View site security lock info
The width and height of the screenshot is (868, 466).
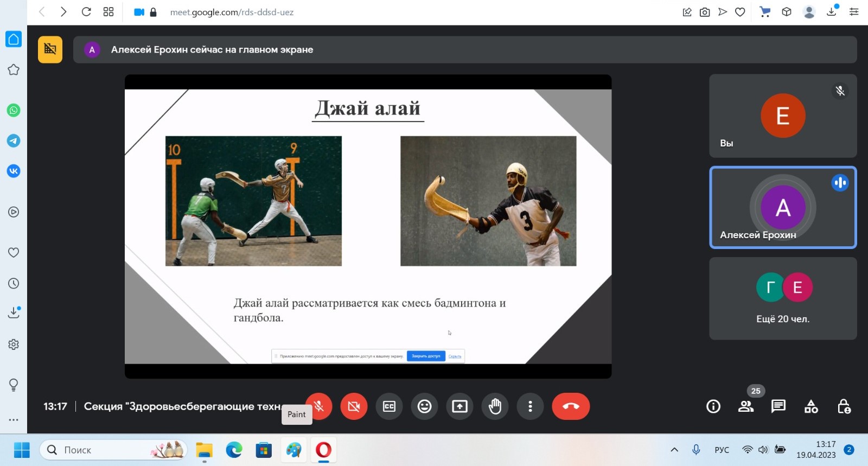(x=153, y=12)
